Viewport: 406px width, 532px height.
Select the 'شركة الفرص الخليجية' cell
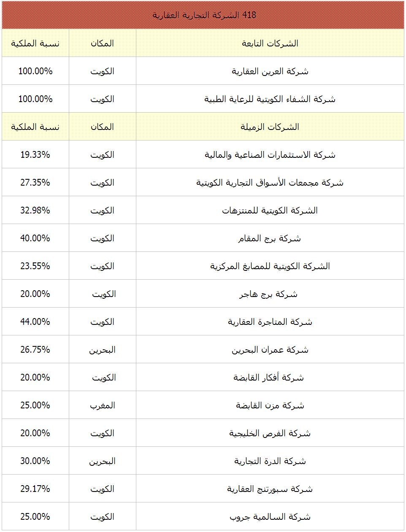coord(270,433)
